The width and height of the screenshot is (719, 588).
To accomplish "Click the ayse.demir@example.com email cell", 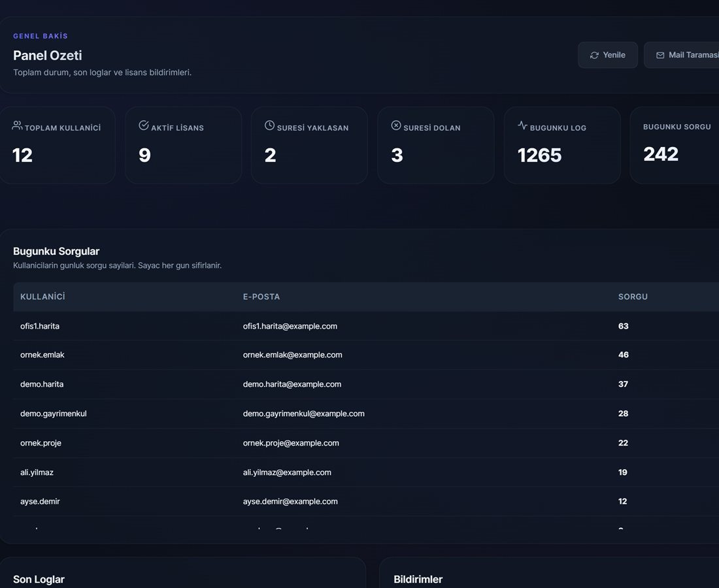I will [290, 501].
